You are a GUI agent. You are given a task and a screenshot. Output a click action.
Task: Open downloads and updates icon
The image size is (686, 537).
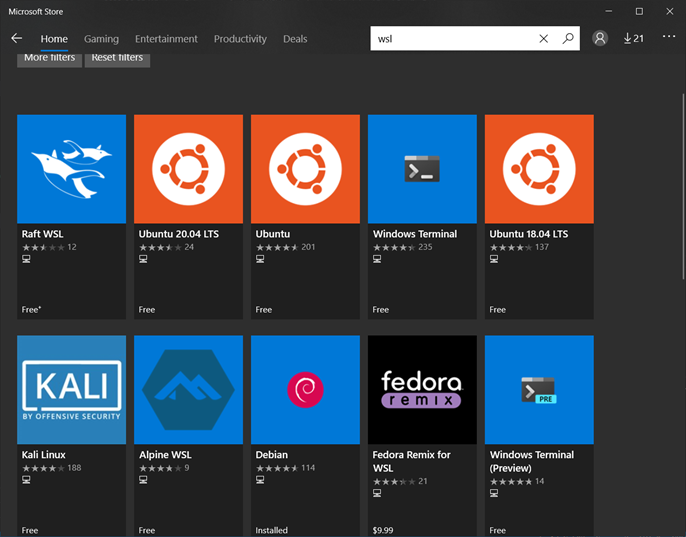[633, 39]
